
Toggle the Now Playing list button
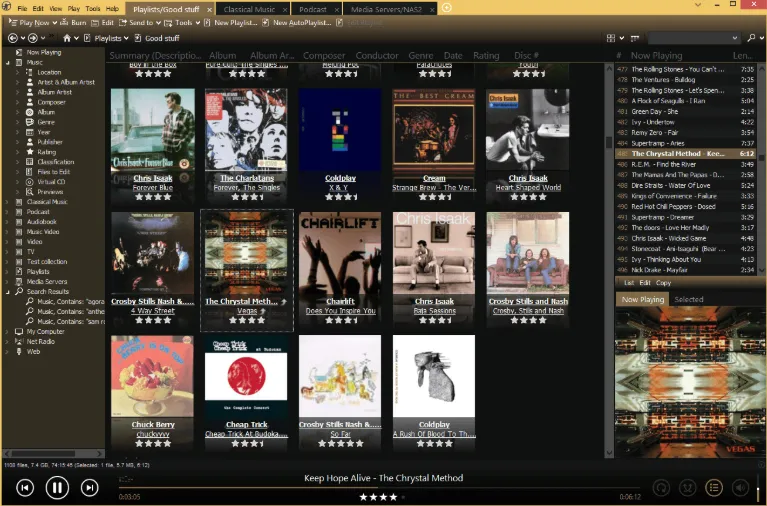coord(714,487)
